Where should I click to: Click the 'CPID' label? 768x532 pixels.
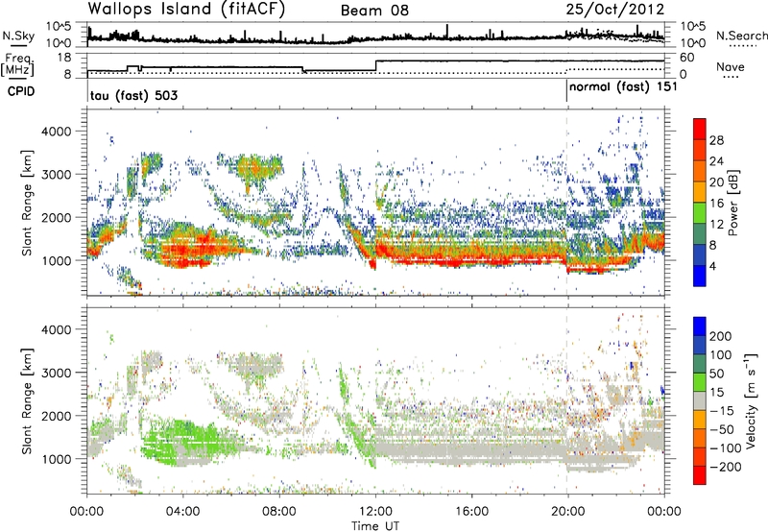click(x=21, y=91)
